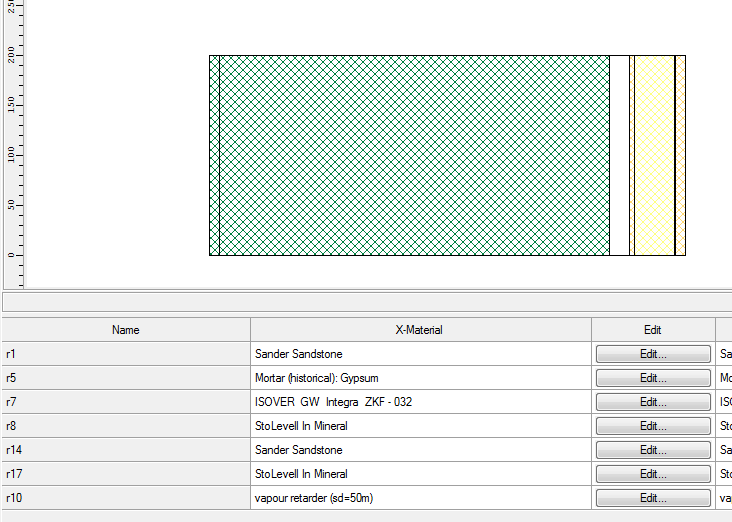The width and height of the screenshot is (732, 522).
Task: Select the ISOVER GW Integra ZKF - 032 cell
Action: 420,402
